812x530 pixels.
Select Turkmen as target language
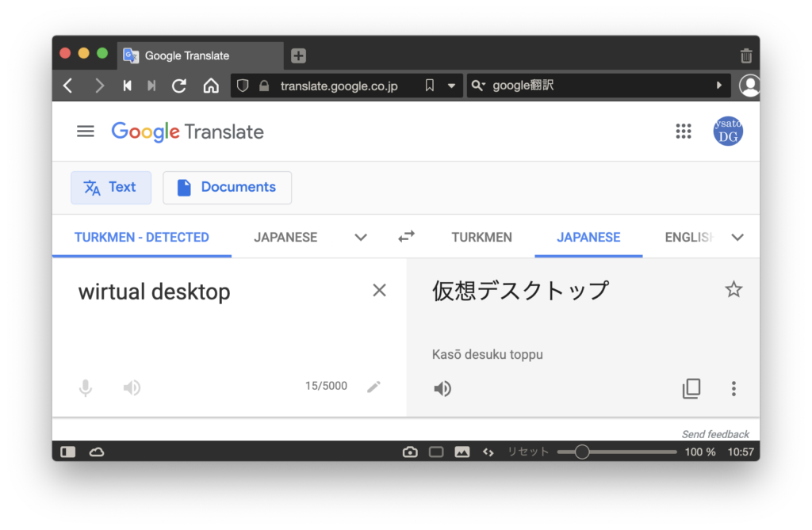(481, 237)
